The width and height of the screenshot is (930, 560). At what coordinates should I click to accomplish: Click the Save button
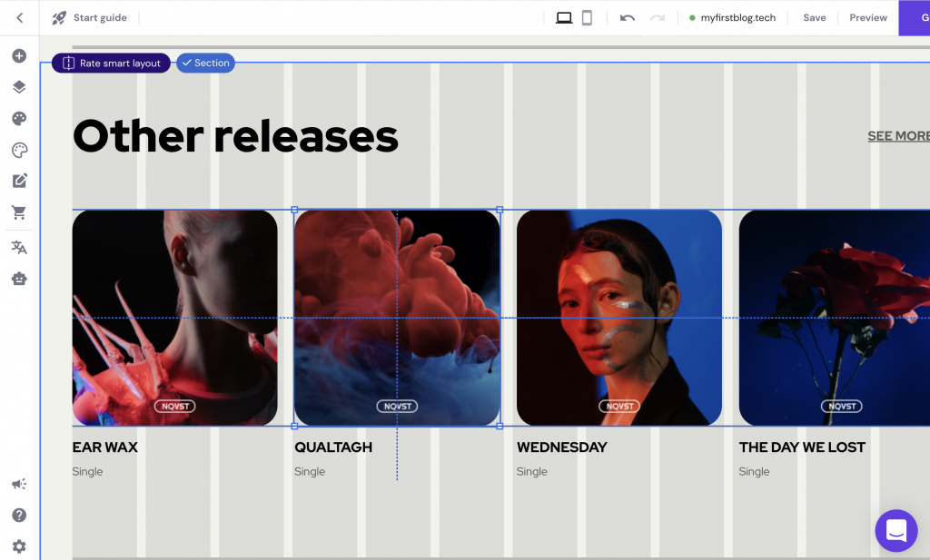point(815,18)
